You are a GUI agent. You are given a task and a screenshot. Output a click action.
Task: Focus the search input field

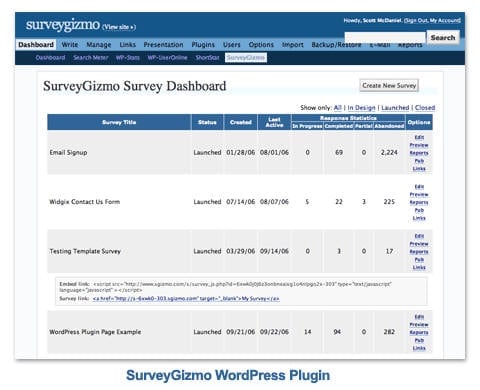(x=385, y=38)
